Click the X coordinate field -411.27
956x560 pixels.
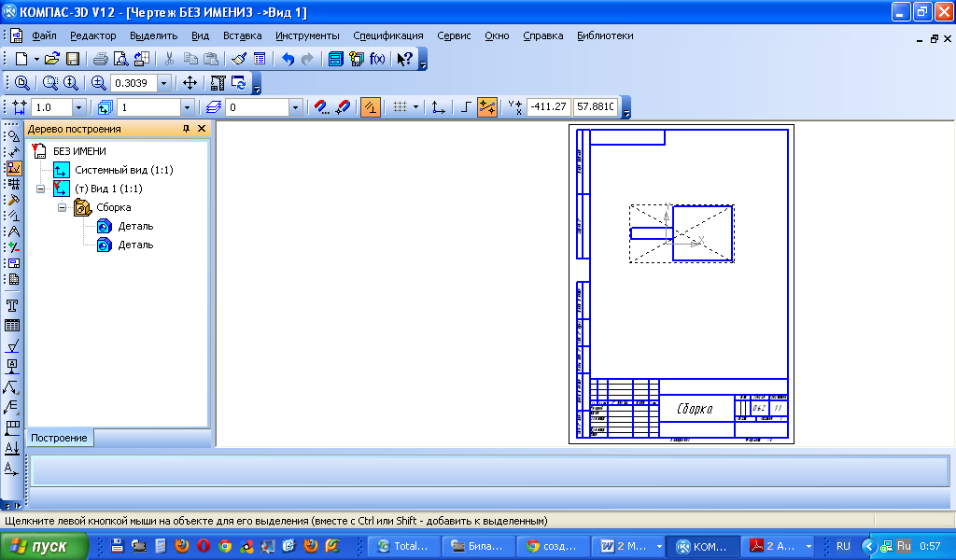[x=549, y=106]
